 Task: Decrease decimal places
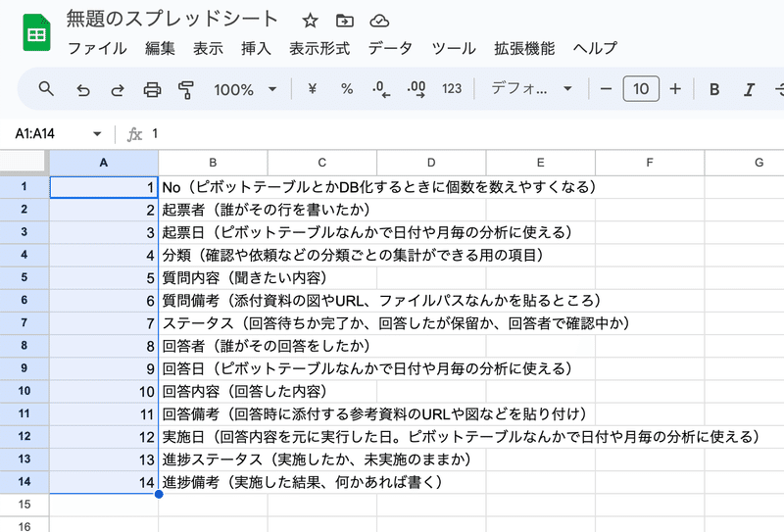[381, 89]
